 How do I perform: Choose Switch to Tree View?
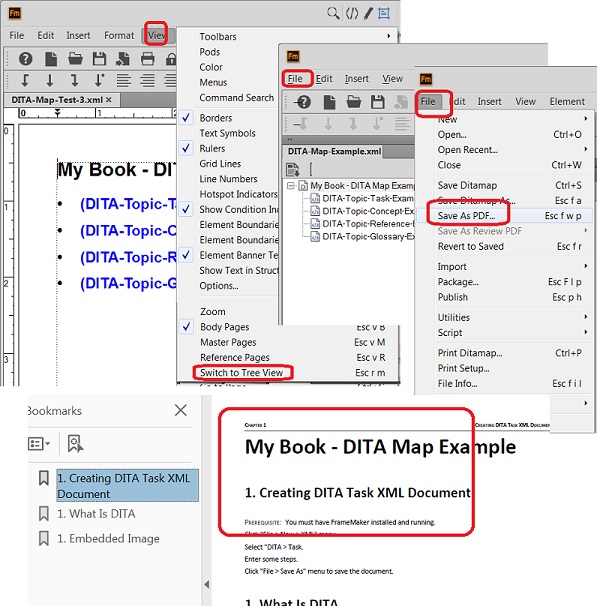(242, 373)
